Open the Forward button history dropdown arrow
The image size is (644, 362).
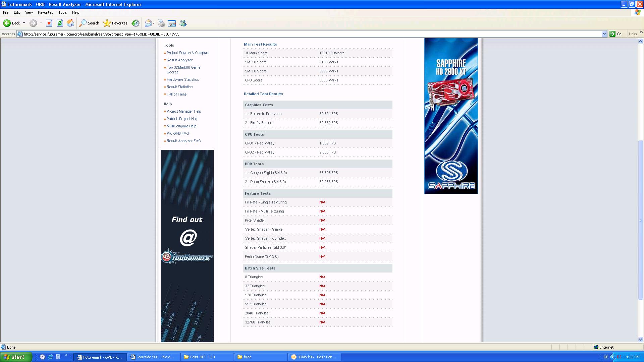tap(41, 23)
